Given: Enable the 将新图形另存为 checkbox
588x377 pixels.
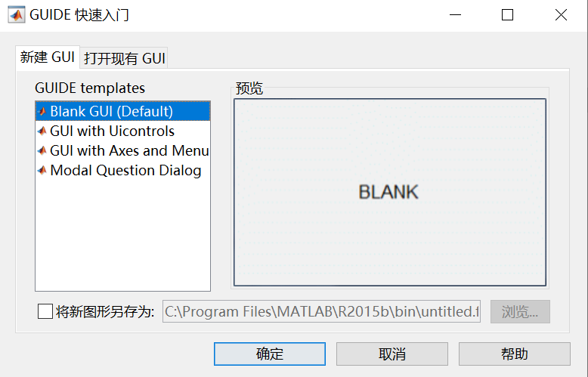Looking at the screenshot, I should 45,311.
